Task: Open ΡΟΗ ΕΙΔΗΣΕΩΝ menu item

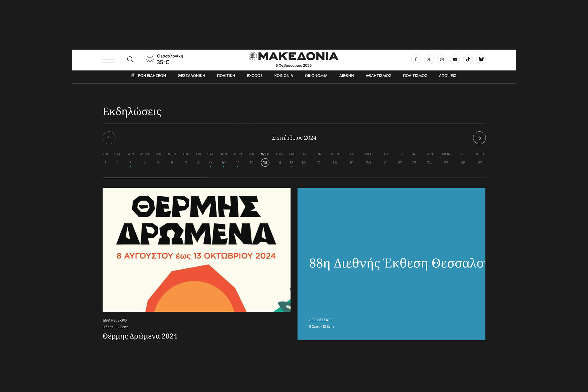Action: (149, 76)
